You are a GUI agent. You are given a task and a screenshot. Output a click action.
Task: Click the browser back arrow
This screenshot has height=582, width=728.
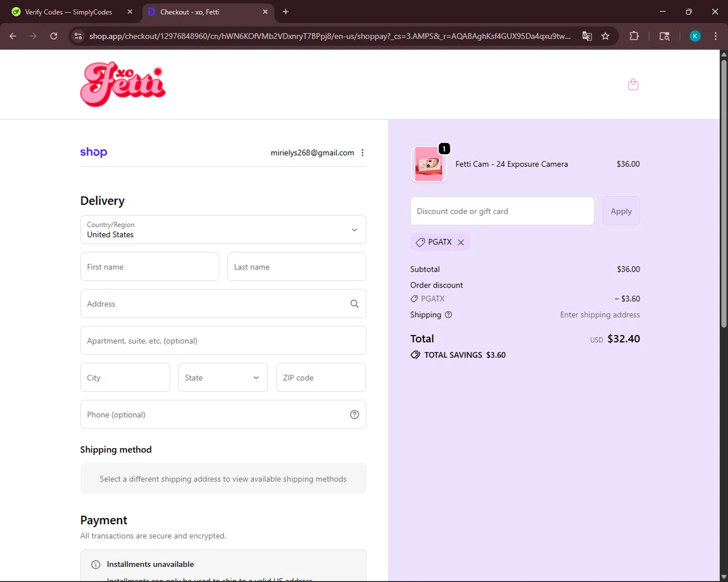point(13,36)
